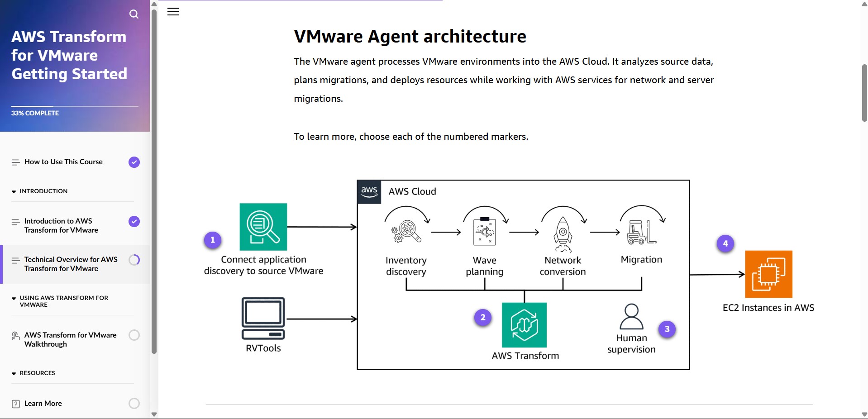This screenshot has height=419, width=868.
Task: Click the progress circle beside Technical Overview lesson
Action: click(x=134, y=260)
